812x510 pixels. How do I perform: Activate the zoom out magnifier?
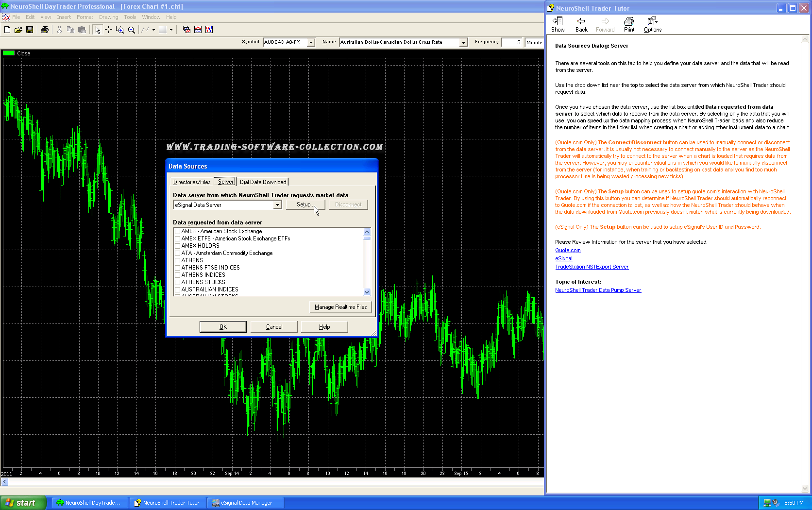[132, 30]
